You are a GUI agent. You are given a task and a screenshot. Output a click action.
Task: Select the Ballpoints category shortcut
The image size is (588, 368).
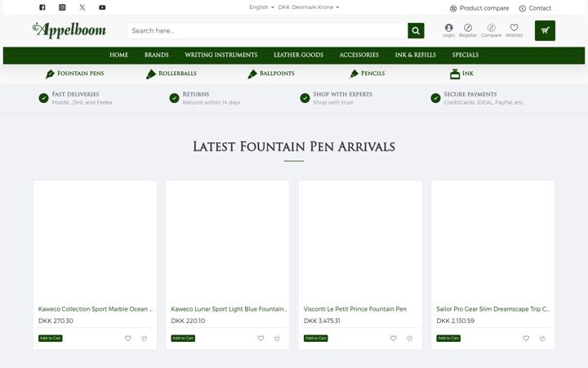coord(271,74)
